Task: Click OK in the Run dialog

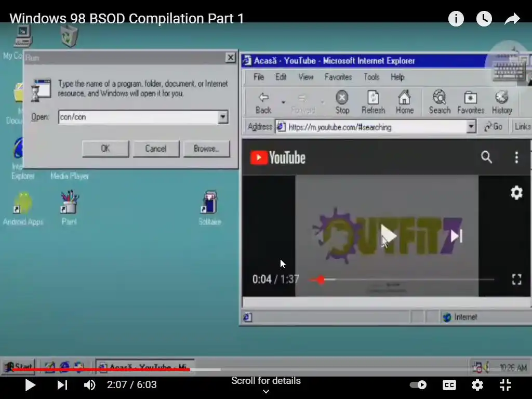Action: [105, 149]
